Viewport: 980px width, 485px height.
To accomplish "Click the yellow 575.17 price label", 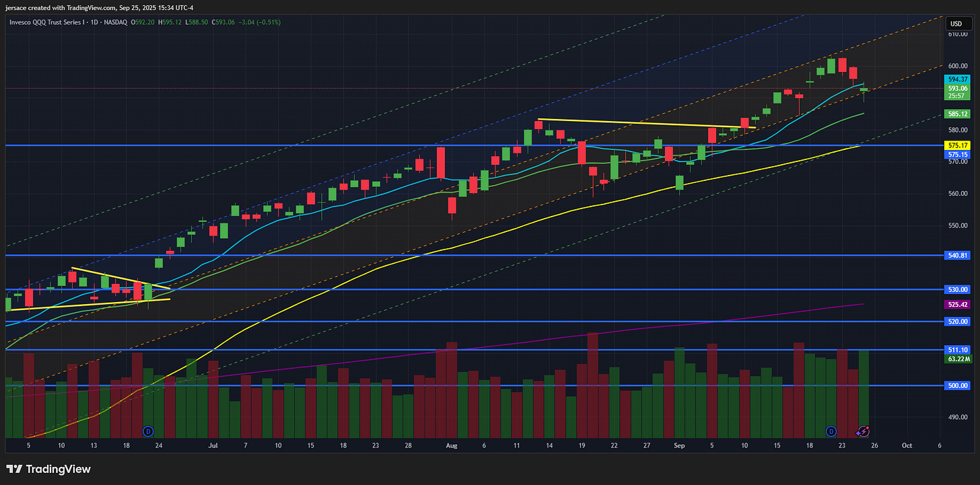I will click(957, 145).
